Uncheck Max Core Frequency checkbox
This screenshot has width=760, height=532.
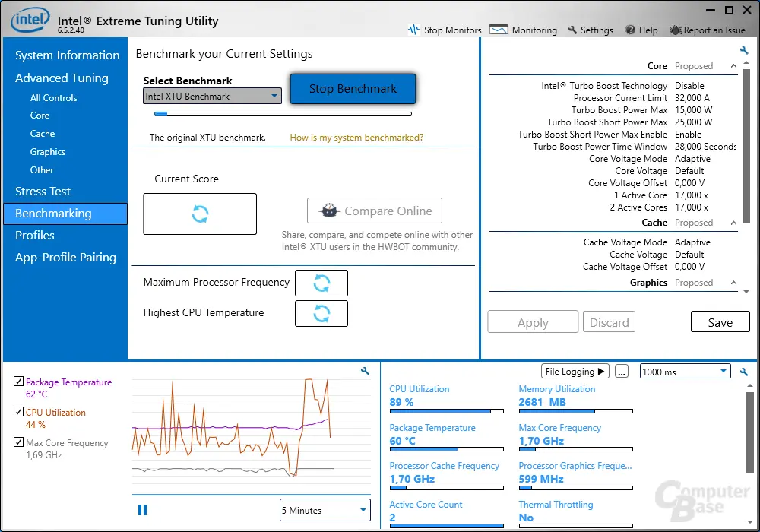(x=18, y=442)
